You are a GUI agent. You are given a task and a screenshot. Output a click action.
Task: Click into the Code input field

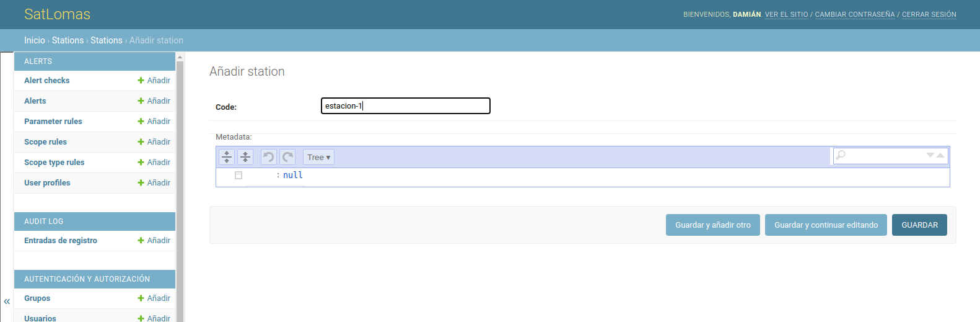(406, 106)
